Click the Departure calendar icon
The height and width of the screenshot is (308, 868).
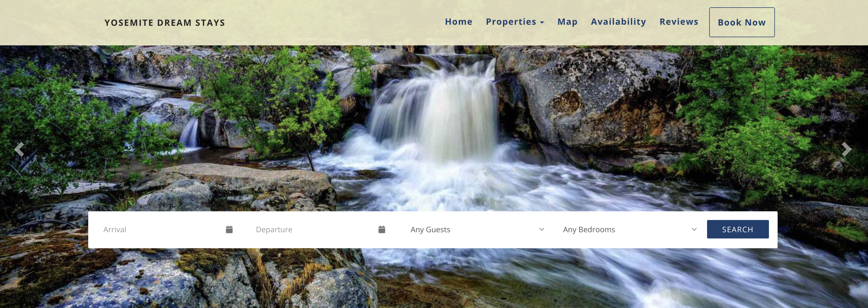pos(381,230)
